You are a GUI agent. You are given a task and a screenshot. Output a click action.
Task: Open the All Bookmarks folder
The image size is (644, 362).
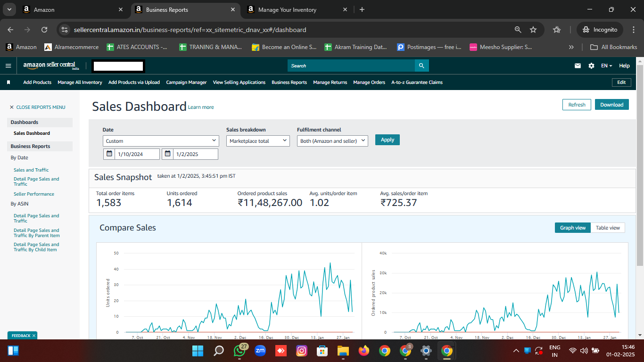pos(614,47)
